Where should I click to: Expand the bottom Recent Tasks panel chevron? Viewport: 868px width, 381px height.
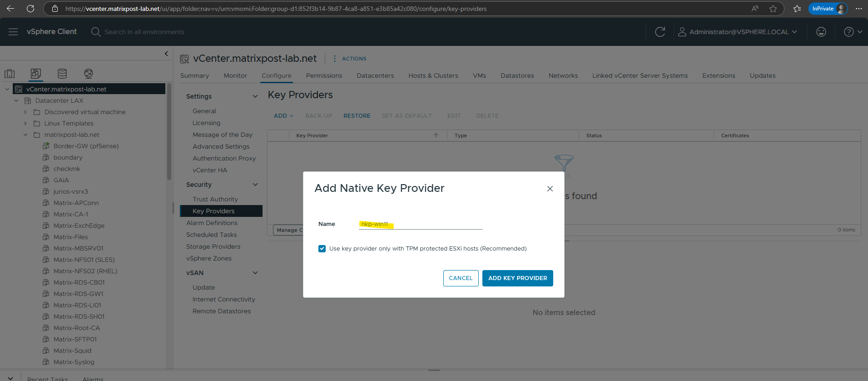[x=10, y=378]
